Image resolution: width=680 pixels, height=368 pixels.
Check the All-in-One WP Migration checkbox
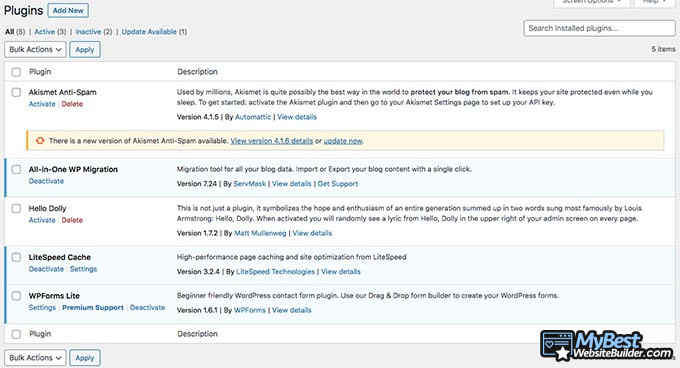coord(16,169)
